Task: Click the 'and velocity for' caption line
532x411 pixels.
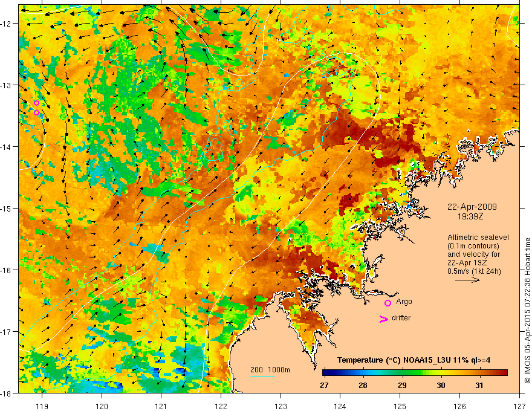Action: 473,254
